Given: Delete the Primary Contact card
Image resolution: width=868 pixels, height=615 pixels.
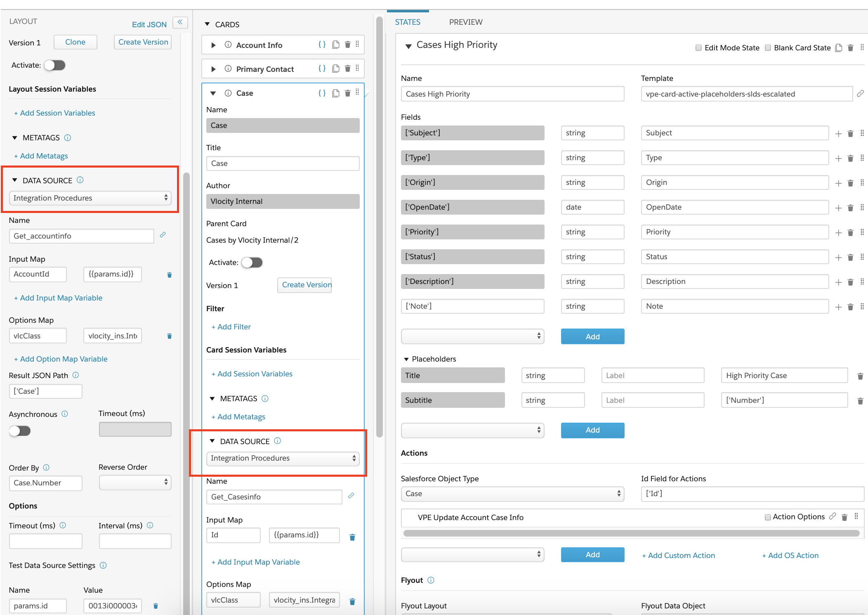Looking at the screenshot, I should (x=347, y=69).
